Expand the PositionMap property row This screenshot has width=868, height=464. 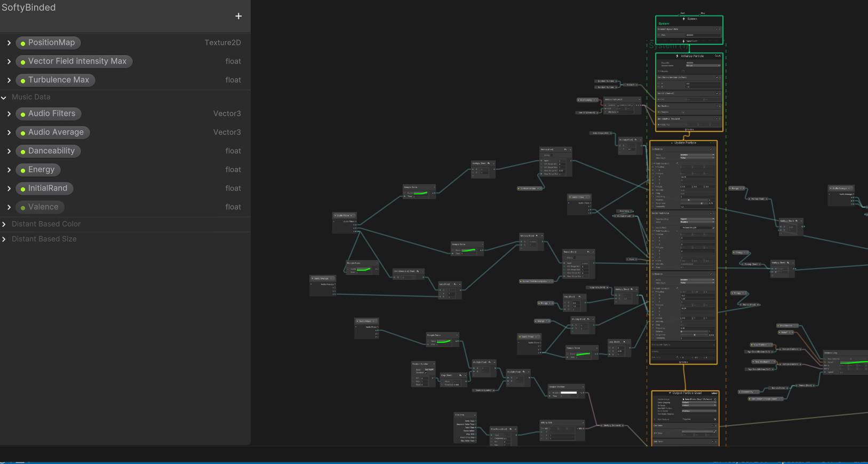9,43
